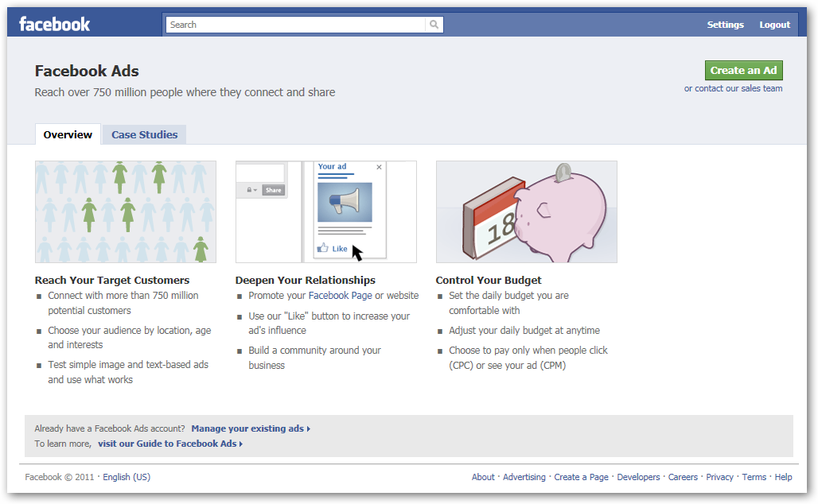
Task: Click the 'Facebook © 2011' footer text
Action: pos(60,477)
